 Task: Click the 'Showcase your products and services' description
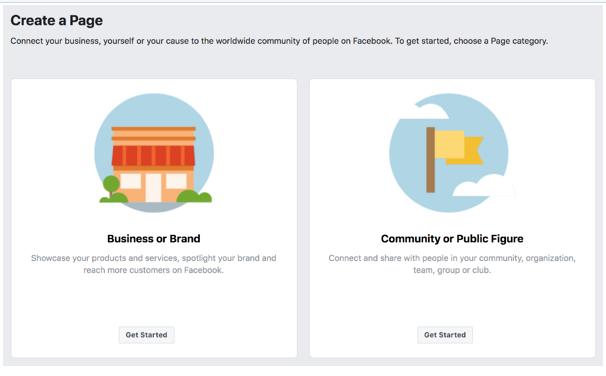coord(153,264)
